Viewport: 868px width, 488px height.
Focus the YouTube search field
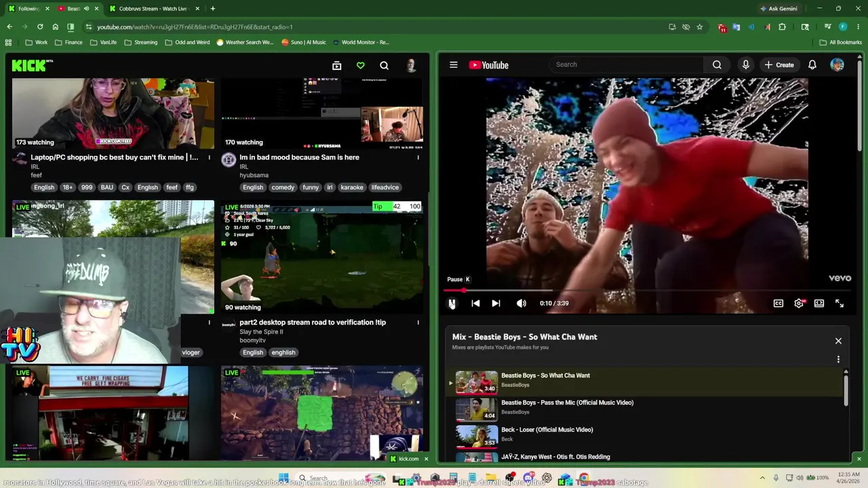(x=627, y=64)
